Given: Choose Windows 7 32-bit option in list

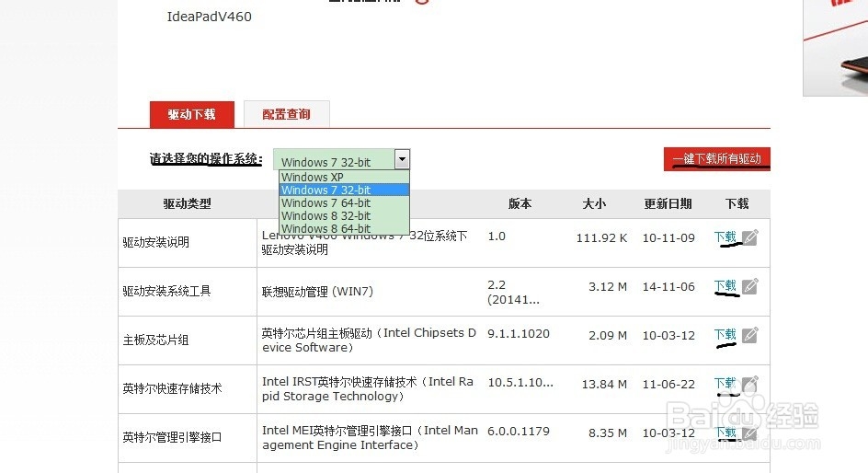Looking at the screenshot, I should pos(344,190).
